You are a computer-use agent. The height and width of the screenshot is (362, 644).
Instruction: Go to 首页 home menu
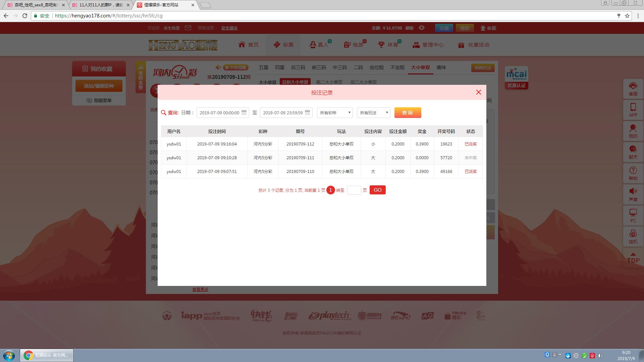[x=249, y=45]
